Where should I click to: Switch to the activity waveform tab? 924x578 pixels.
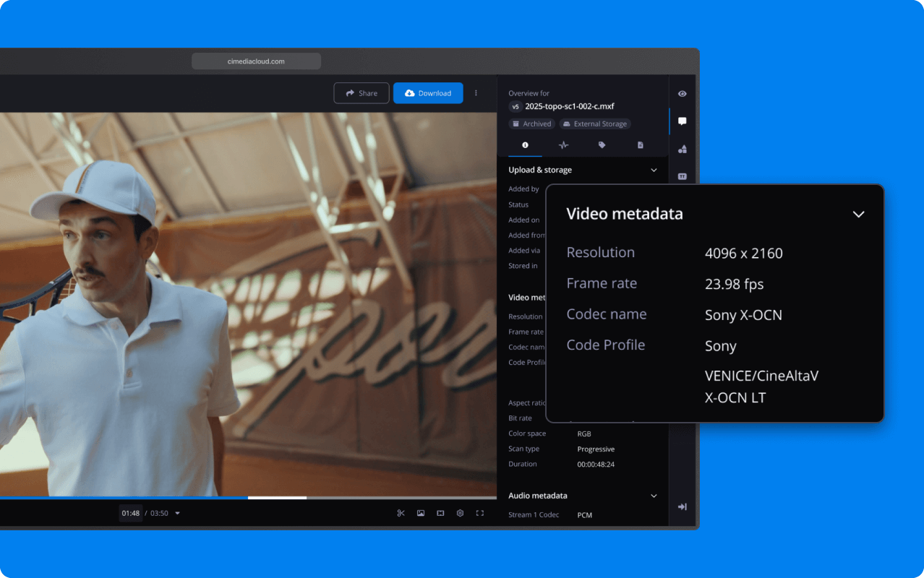[563, 145]
